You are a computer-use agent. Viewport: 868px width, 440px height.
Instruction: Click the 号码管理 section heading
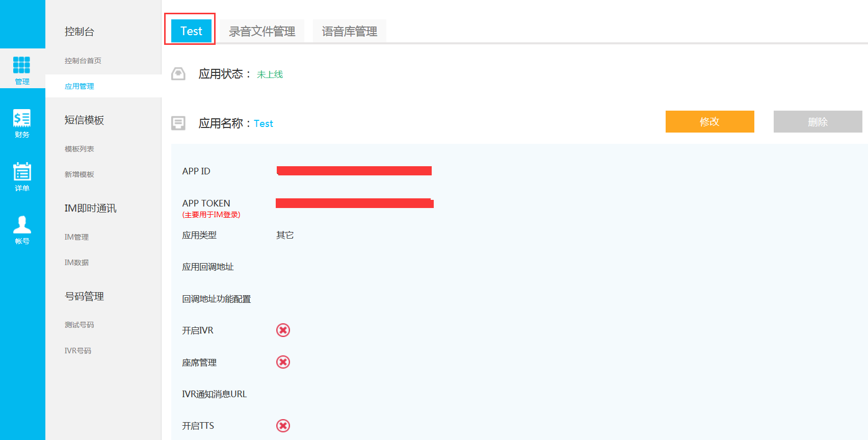(x=85, y=296)
